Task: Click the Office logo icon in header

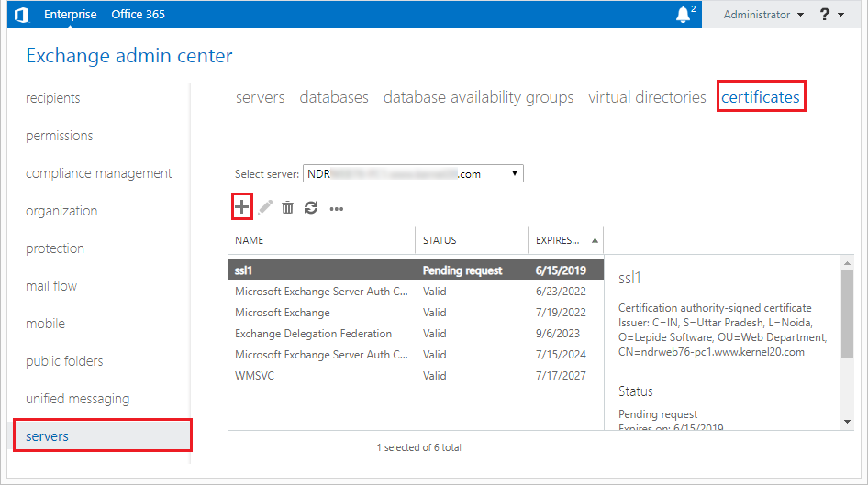Action: coord(21,15)
